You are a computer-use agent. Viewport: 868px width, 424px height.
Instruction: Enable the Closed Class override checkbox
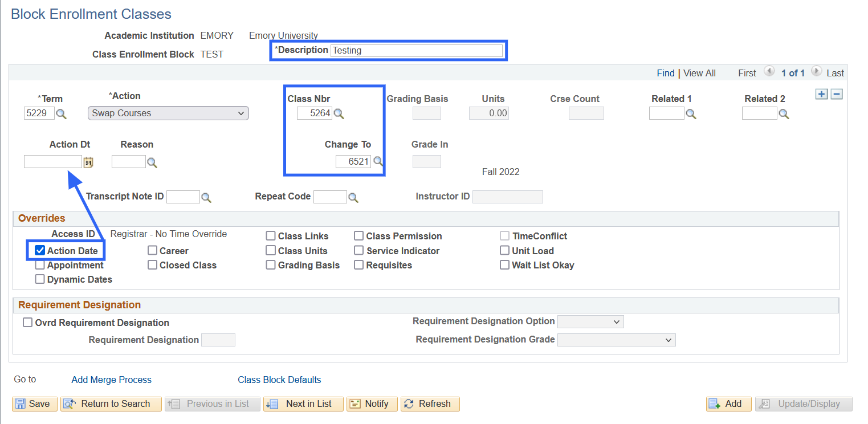click(x=152, y=265)
